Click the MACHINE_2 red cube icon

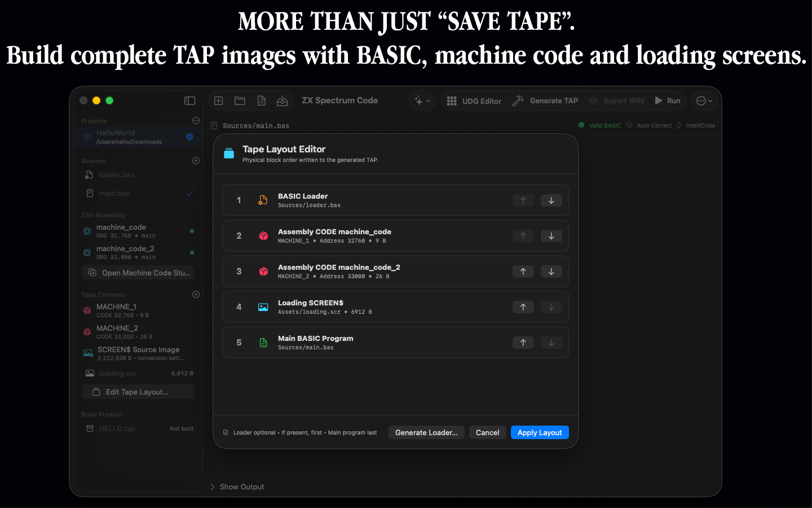tap(87, 332)
